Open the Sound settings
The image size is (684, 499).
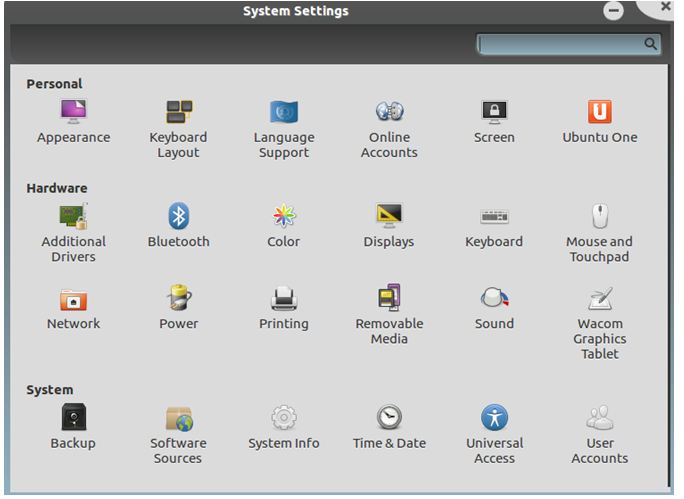(494, 298)
